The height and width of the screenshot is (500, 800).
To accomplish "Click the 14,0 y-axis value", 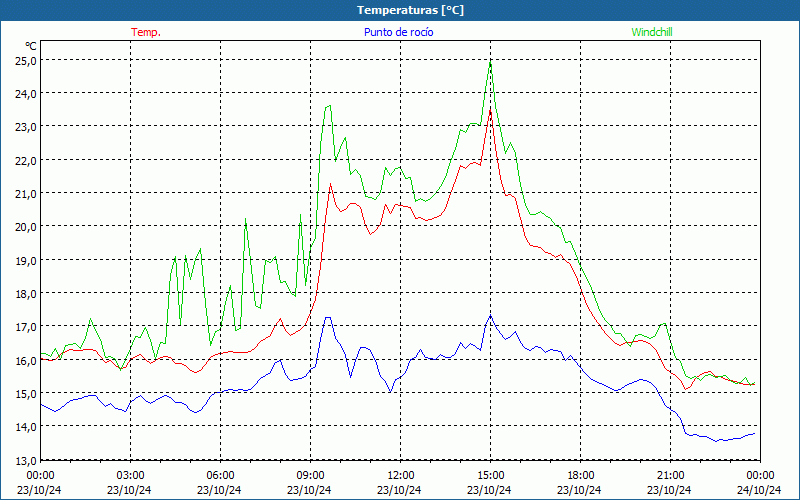I will pyautogui.click(x=25, y=427).
